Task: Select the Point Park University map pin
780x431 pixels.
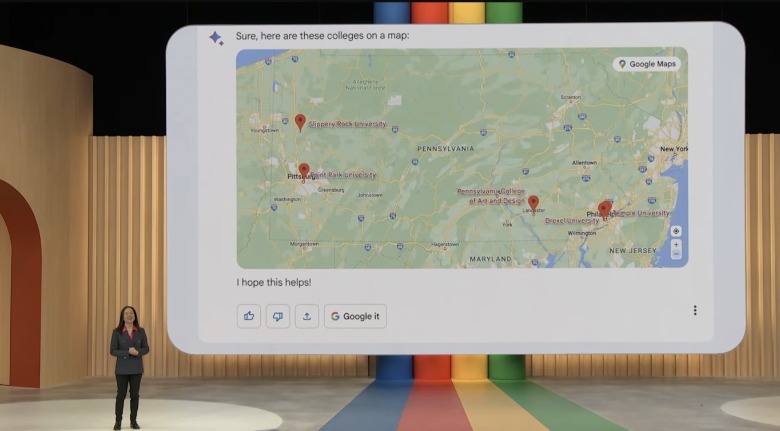Action: coord(304,171)
